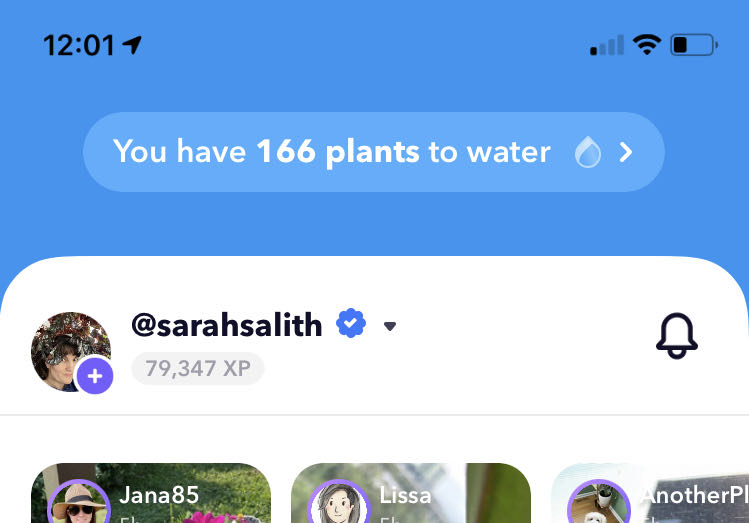The image size is (749, 523).
Task: Tap the location arrow beside the clock
Action: 132,45
